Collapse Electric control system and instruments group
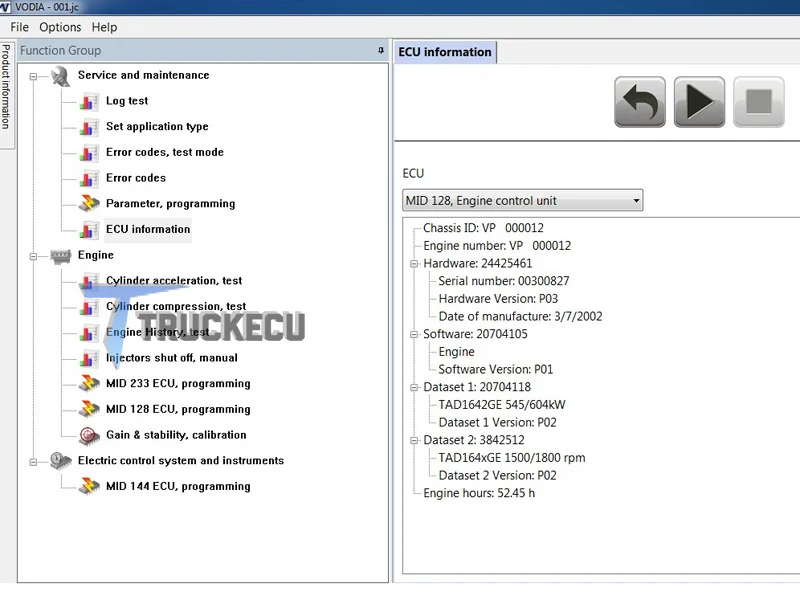Image resolution: width=800 pixels, height=600 pixels. tap(33, 462)
